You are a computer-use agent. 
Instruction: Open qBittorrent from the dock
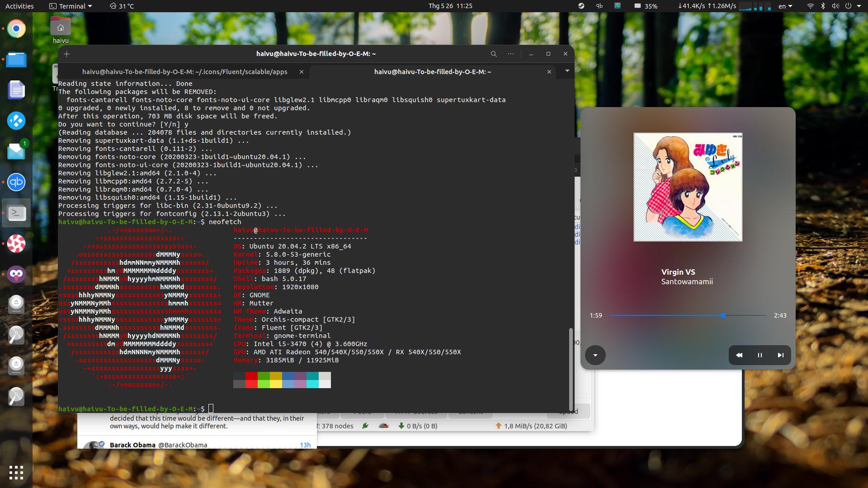pos(16,182)
